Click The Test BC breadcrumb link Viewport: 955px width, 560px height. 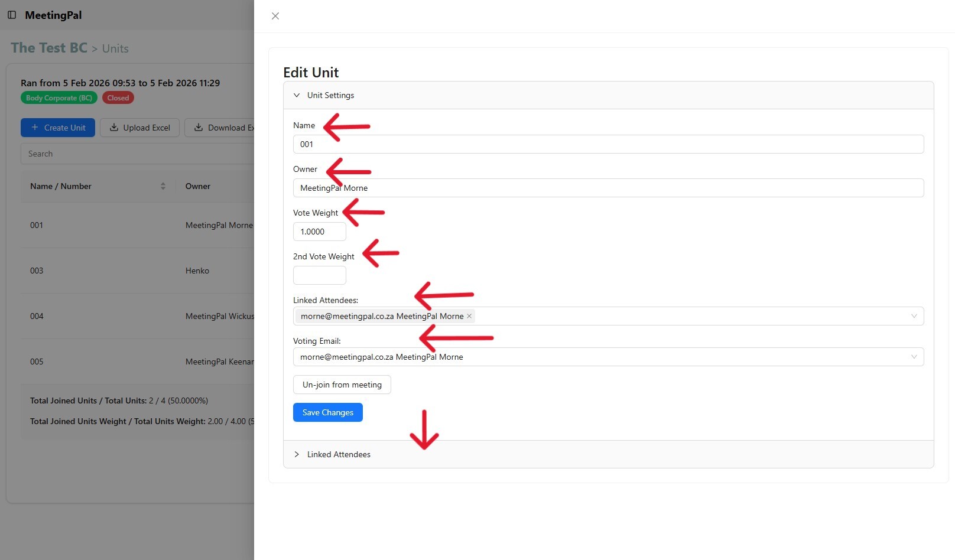click(49, 48)
